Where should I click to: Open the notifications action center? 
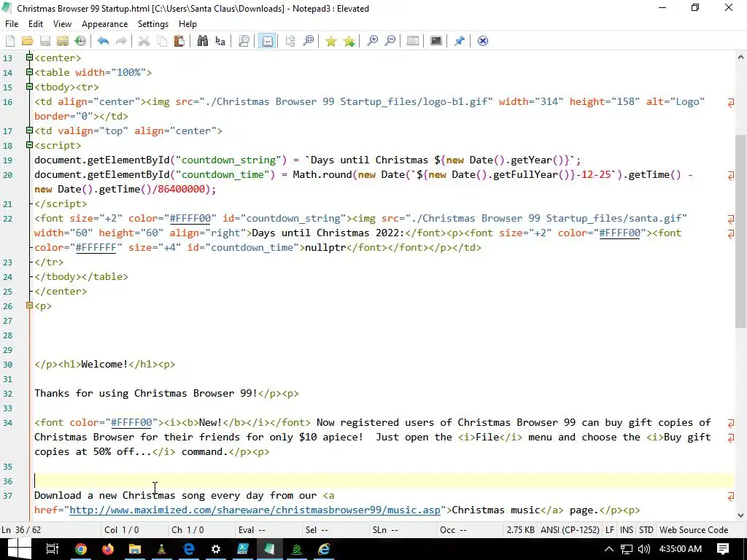pos(723,549)
